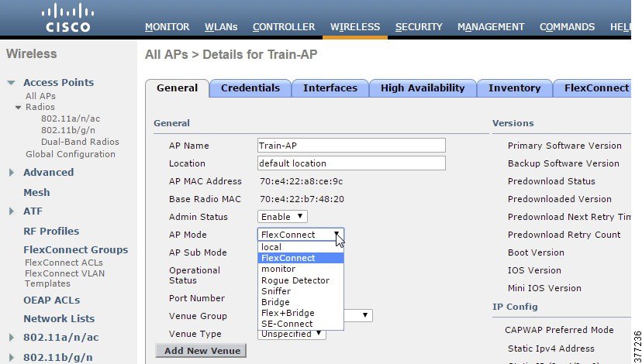Click the Location input field
642x364 pixels.
click(351, 163)
